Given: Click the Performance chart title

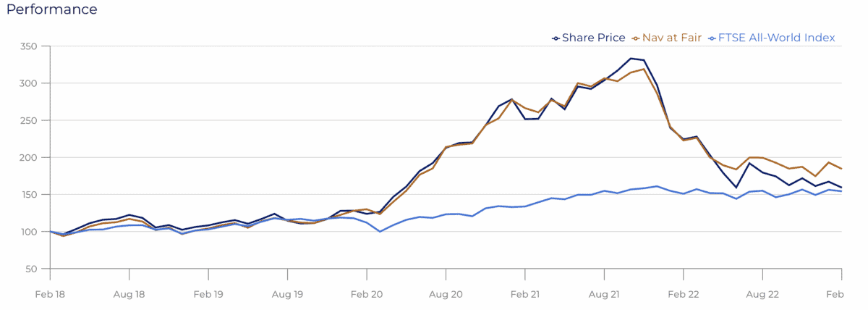Looking at the screenshot, I should click(51, 9).
